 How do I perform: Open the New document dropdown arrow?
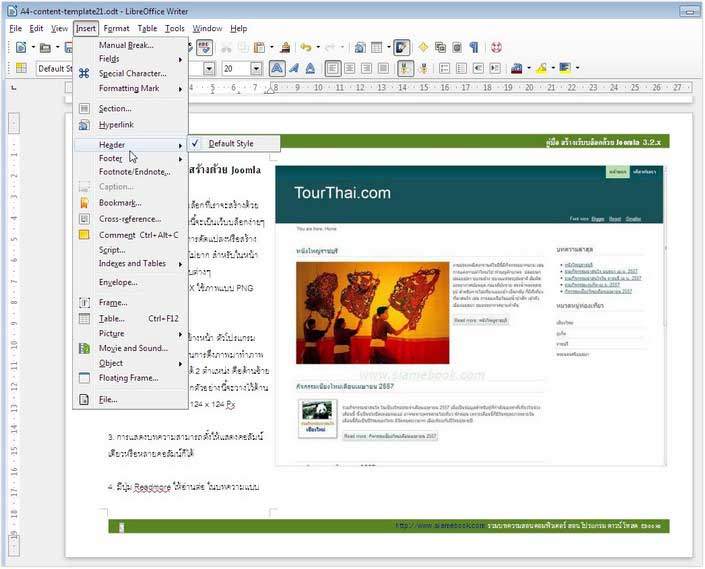click(x=33, y=47)
